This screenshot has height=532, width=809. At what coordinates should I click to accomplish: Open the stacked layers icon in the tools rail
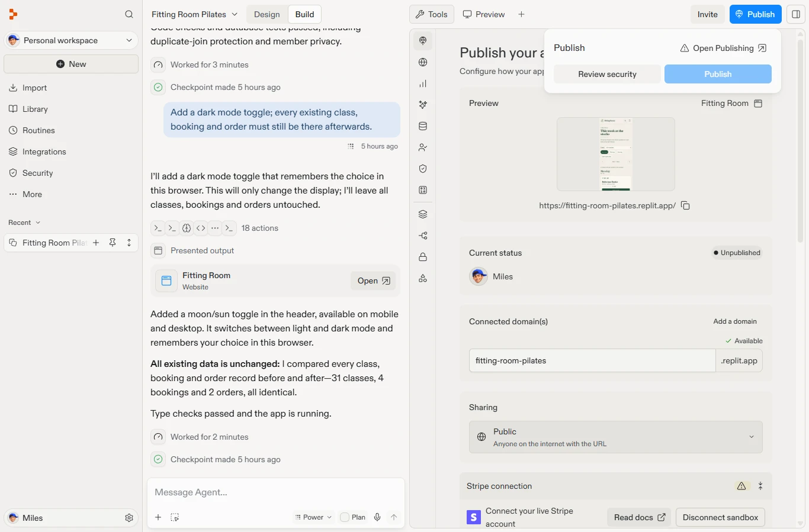click(423, 214)
